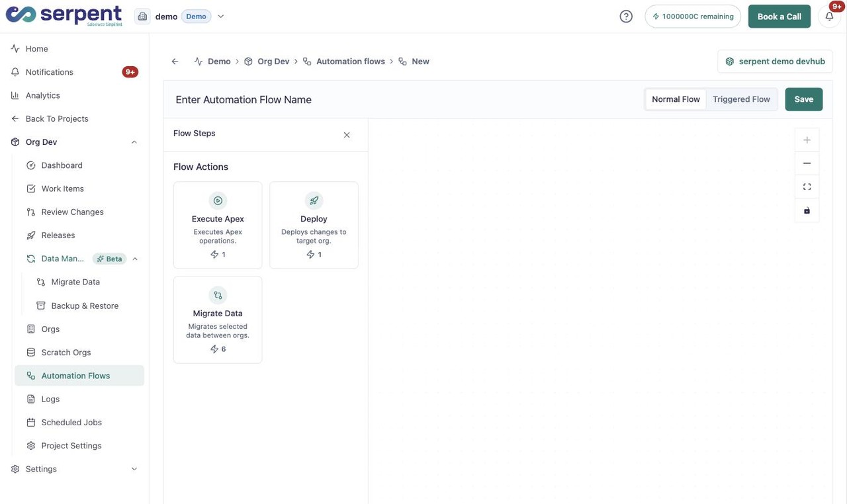The height and width of the screenshot is (504, 847).
Task: Click the Review Changes branch icon
Action: coord(30,212)
